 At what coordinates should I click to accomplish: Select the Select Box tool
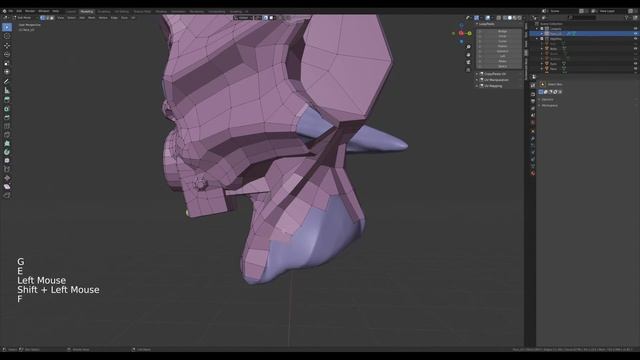click(x=7, y=27)
